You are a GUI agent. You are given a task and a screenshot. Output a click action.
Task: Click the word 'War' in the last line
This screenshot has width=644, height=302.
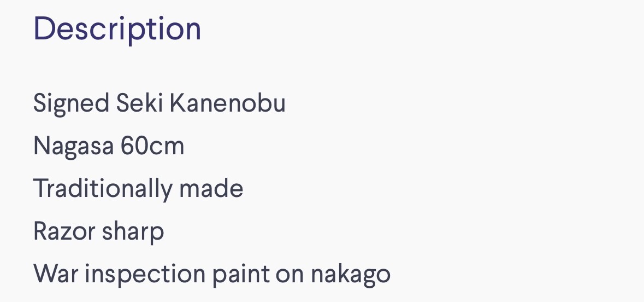(x=55, y=274)
